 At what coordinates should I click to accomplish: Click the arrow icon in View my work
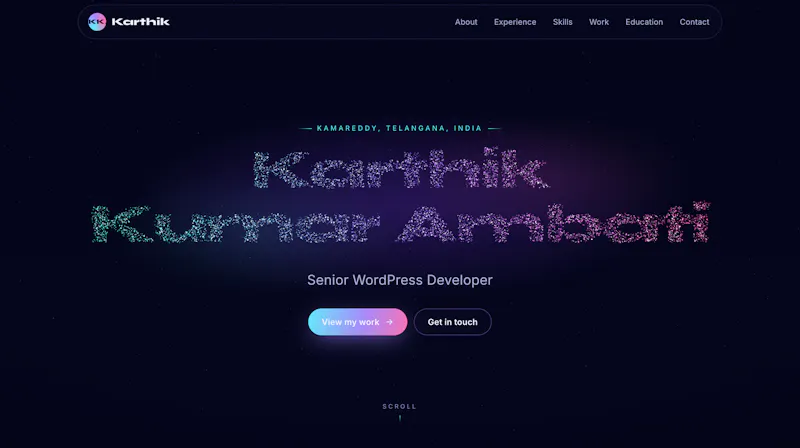pos(389,322)
